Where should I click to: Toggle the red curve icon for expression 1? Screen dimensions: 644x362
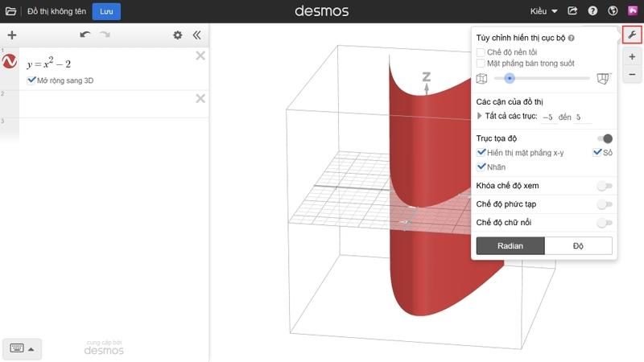(10, 62)
